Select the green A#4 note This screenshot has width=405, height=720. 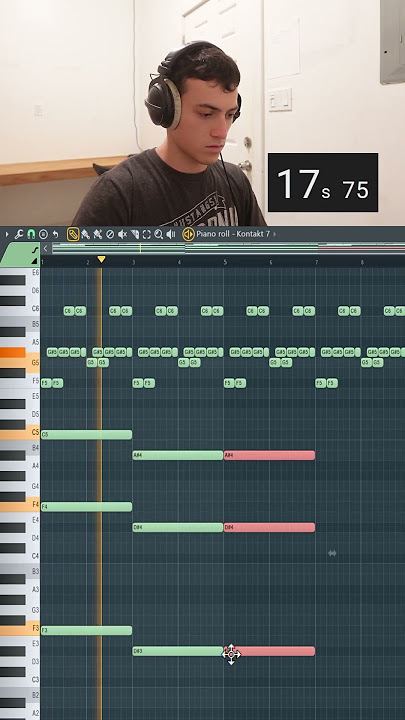point(178,455)
